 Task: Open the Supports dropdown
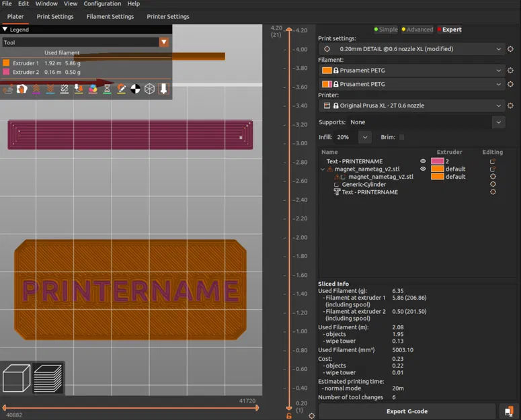[497, 122]
